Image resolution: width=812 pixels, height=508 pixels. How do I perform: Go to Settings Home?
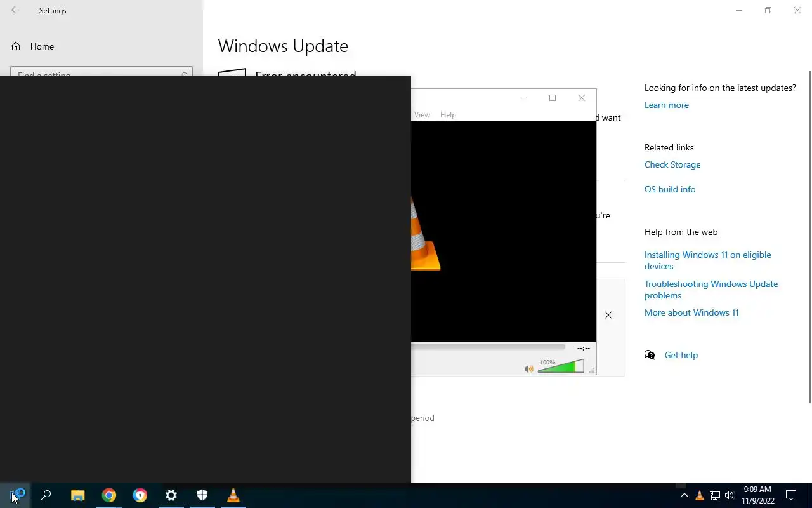point(42,46)
